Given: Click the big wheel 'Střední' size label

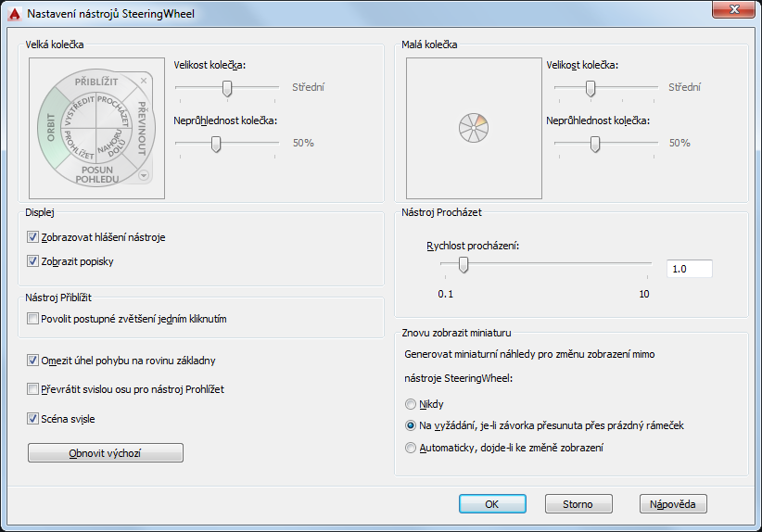Looking at the screenshot, I should click(308, 87).
